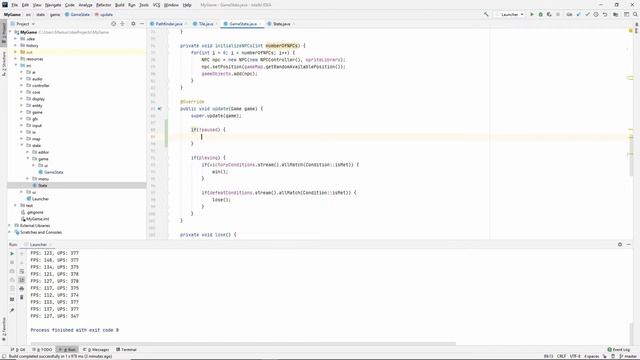Open Project panel settings gear
This screenshot has height=360, width=640.
[133, 24]
